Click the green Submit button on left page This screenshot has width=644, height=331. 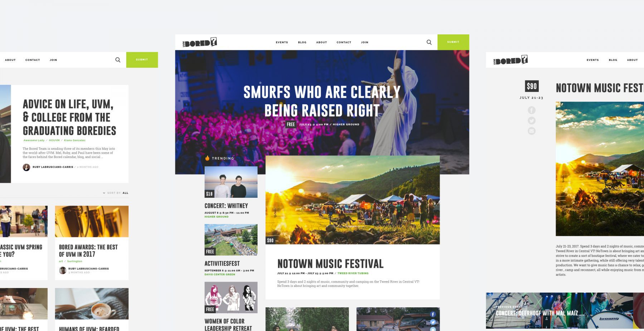142,60
